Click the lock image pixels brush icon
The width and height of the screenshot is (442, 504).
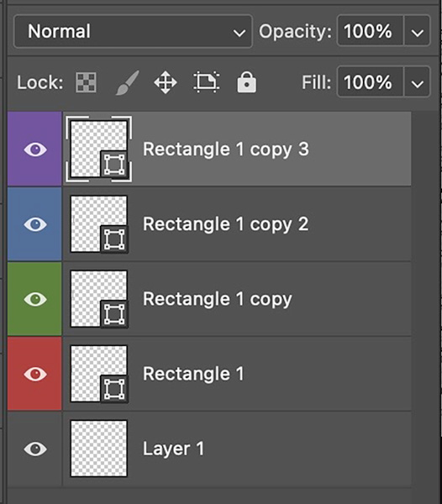click(x=127, y=83)
